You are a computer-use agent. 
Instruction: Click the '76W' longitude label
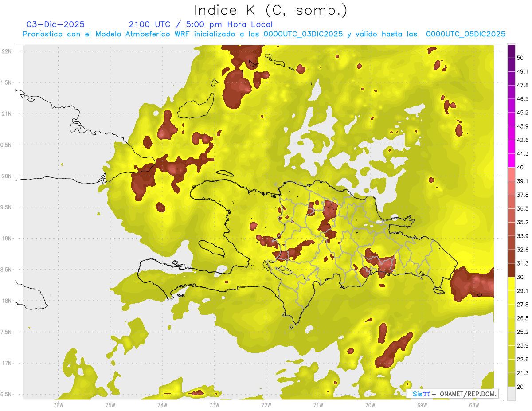click(58, 404)
